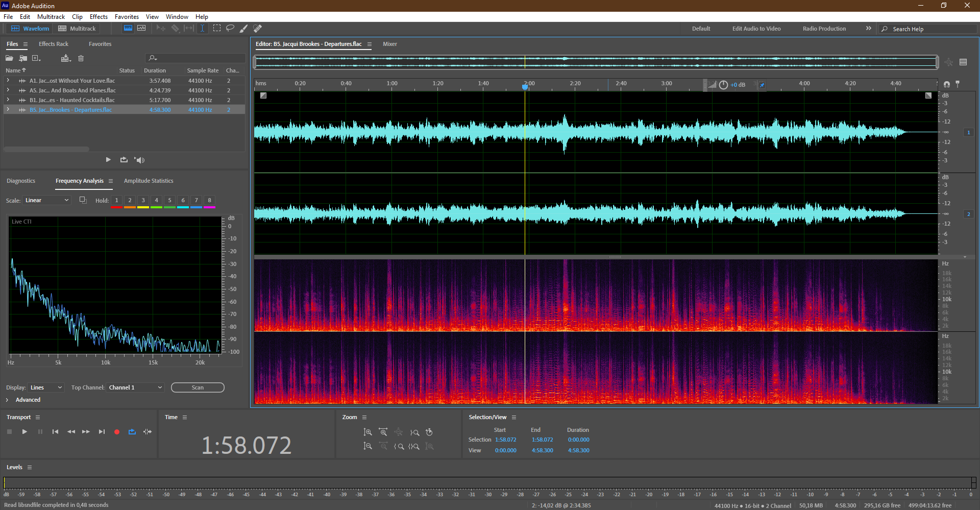Click the Files panel search field
Image resolution: width=980 pixels, height=510 pixels.
(195, 58)
